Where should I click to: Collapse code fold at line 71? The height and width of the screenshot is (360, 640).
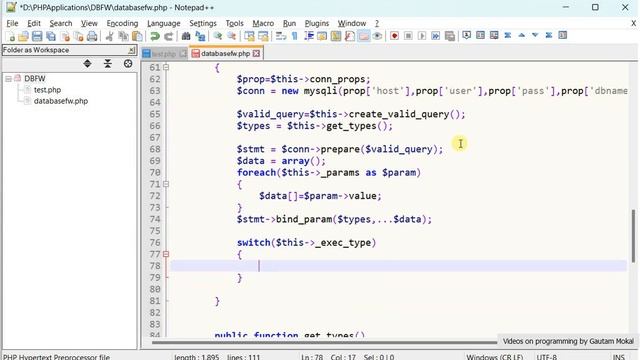pyautogui.click(x=166, y=184)
